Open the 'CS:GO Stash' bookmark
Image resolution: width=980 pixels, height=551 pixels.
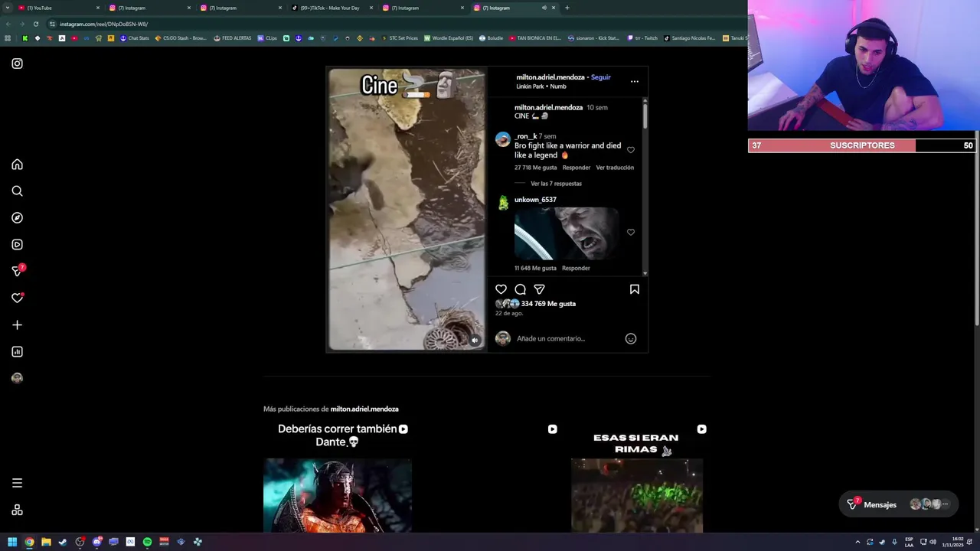[181, 38]
